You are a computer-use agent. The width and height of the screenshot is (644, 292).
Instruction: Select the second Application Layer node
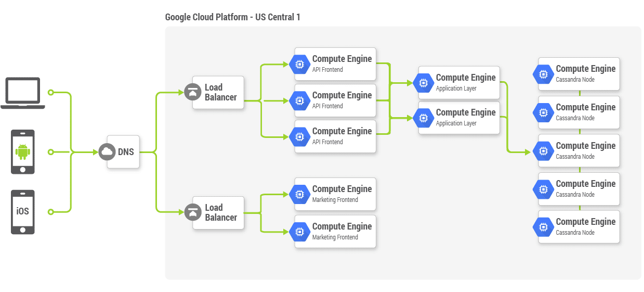click(x=459, y=118)
